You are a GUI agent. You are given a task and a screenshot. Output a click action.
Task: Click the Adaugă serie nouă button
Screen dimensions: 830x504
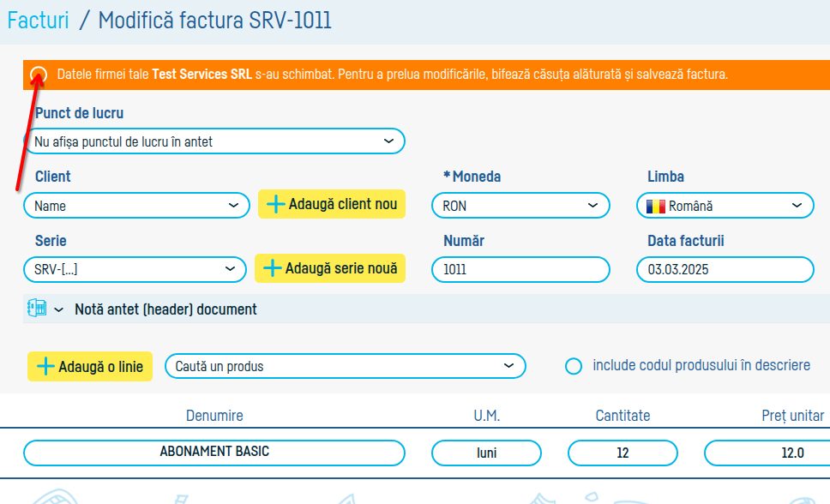[330, 268]
